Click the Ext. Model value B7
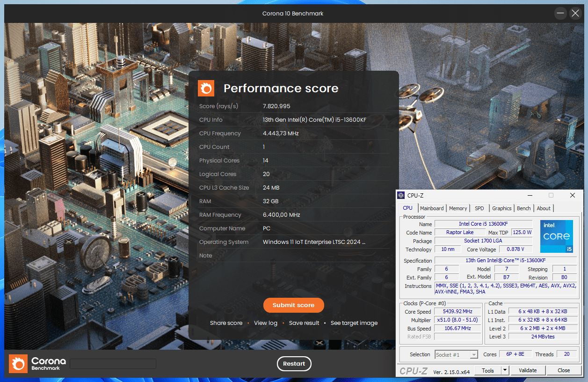588x382 pixels. (x=507, y=277)
